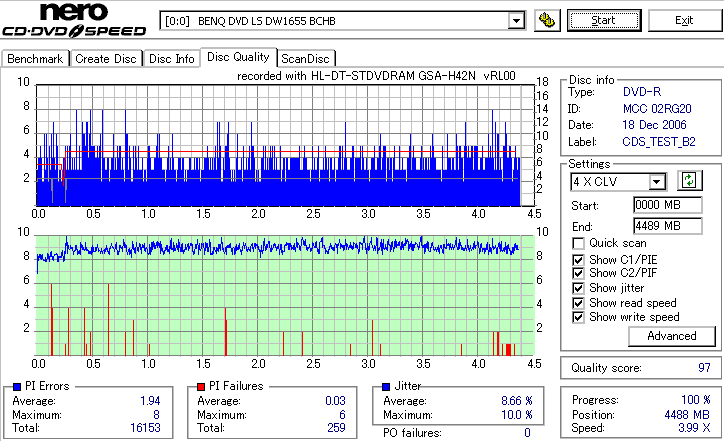
Task: Click the Exit button
Action: (684, 20)
